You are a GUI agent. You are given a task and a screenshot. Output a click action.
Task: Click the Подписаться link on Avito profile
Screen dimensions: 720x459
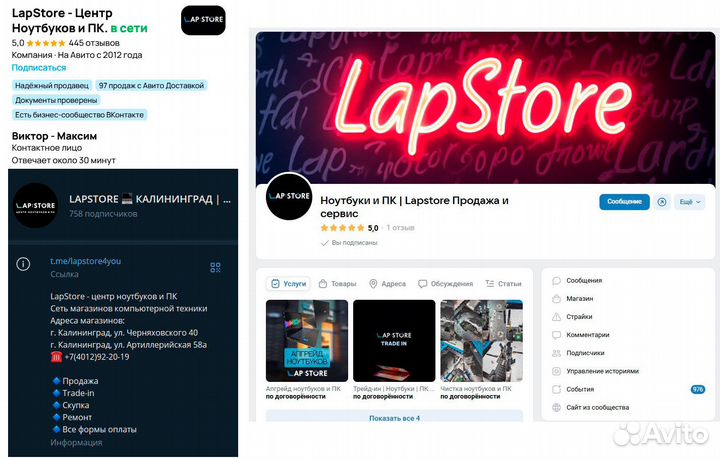tap(39, 67)
